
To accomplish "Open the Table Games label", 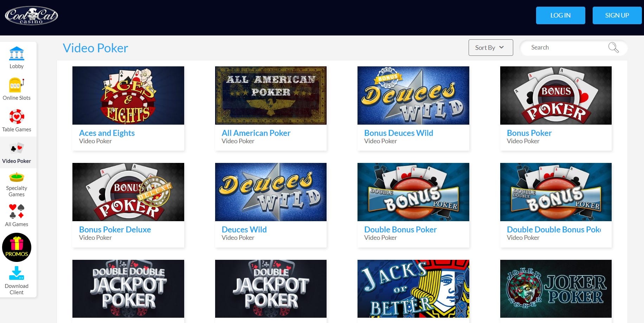I will tap(17, 129).
